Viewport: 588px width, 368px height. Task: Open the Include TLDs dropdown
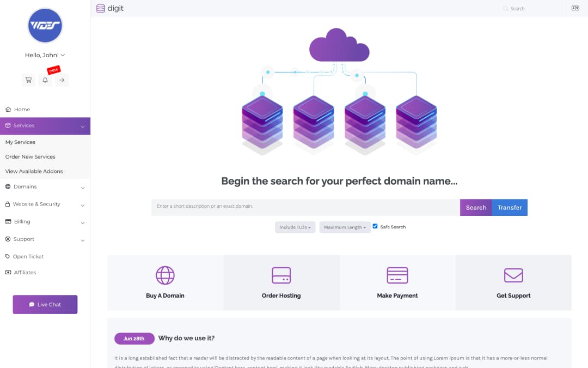(x=295, y=227)
